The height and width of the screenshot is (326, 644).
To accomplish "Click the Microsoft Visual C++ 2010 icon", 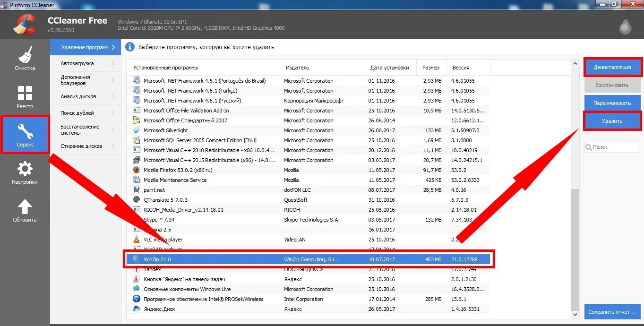I will [x=137, y=150].
